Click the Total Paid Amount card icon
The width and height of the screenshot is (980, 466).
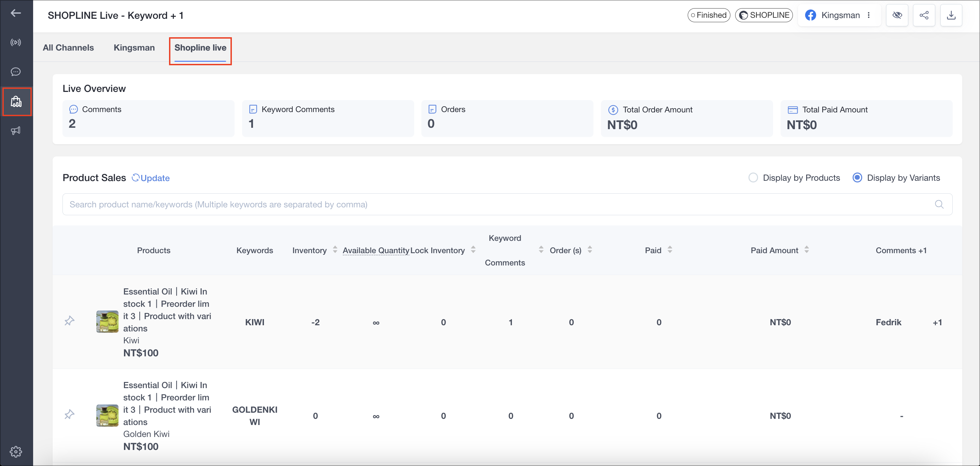793,110
